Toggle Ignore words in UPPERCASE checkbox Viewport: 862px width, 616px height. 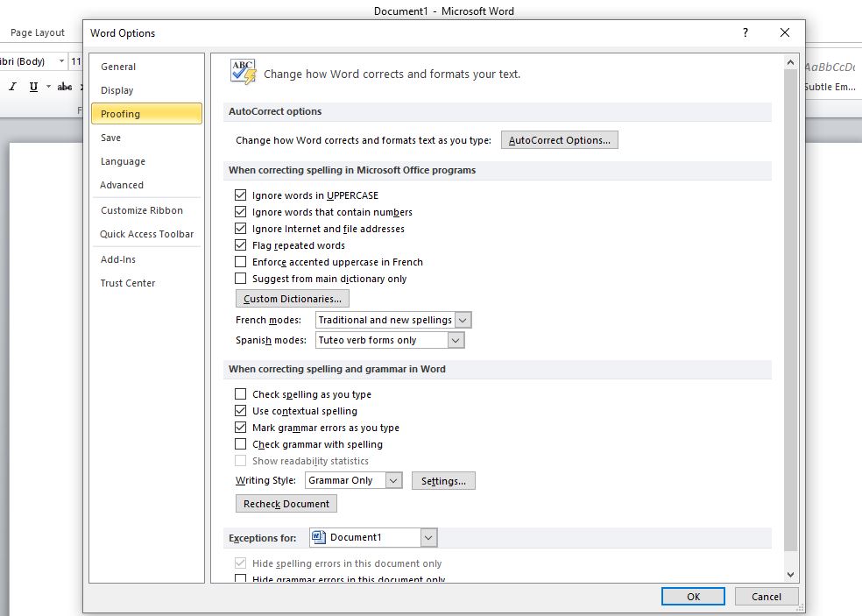click(240, 195)
